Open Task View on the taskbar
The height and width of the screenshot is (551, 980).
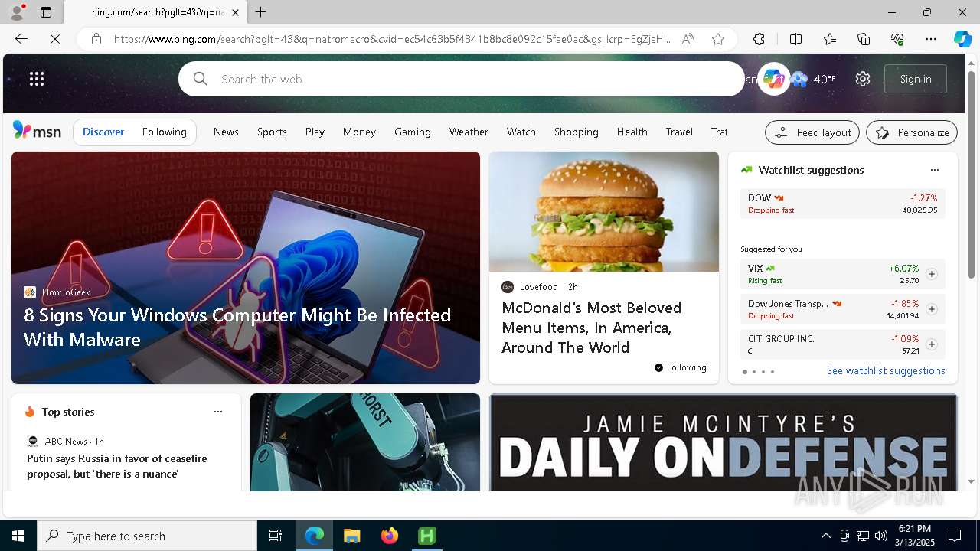[276, 536]
